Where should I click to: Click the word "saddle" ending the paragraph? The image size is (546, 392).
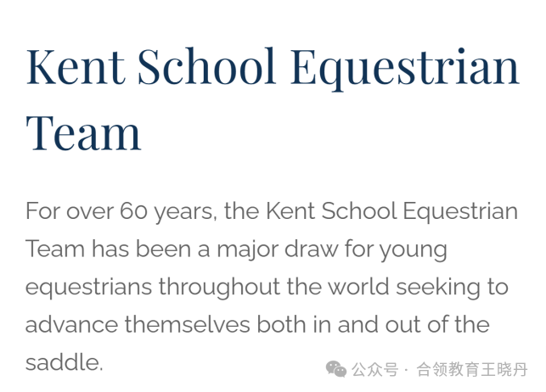(x=63, y=362)
